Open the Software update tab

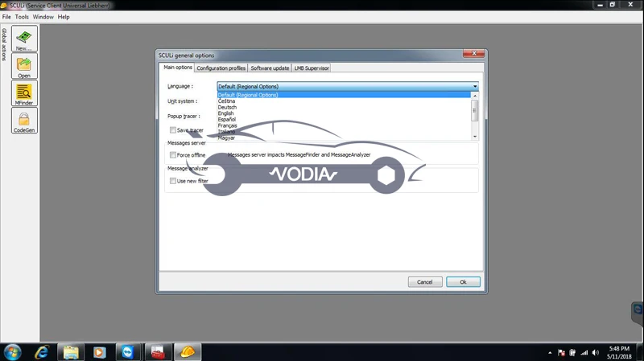pyautogui.click(x=270, y=68)
